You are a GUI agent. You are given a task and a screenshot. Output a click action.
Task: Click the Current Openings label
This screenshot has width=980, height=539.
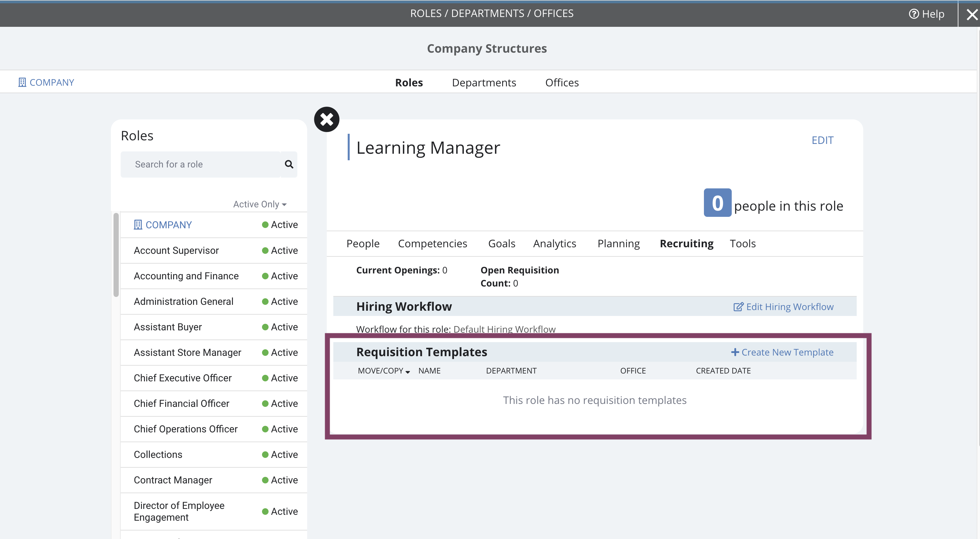click(x=397, y=270)
